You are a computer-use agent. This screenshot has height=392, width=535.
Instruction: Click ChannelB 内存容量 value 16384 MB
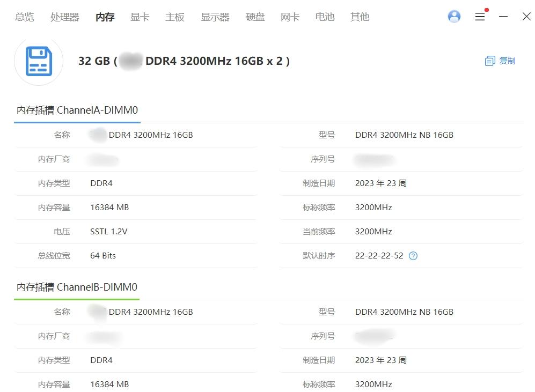[x=109, y=384]
